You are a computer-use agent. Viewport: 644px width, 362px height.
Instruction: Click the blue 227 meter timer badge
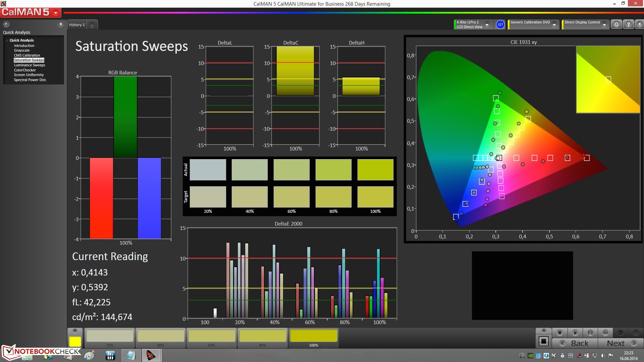pyautogui.click(x=500, y=24)
